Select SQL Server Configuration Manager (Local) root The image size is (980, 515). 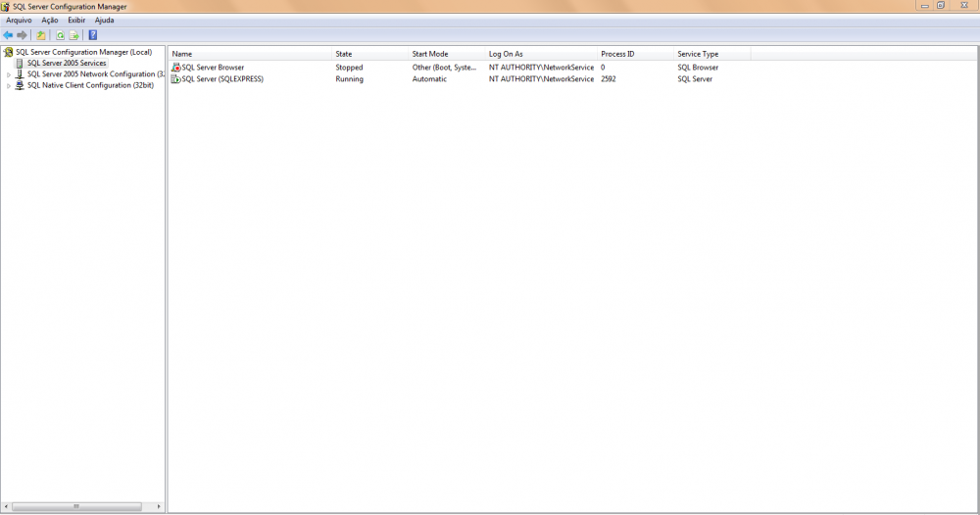(83, 52)
